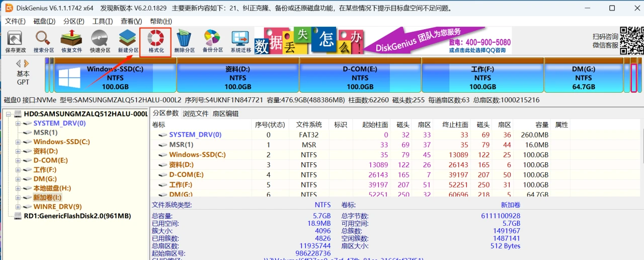This screenshot has width=644, height=260.
Task: Click the drive icon beside Windows-SSD(C:) in the table
Action: point(163,155)
